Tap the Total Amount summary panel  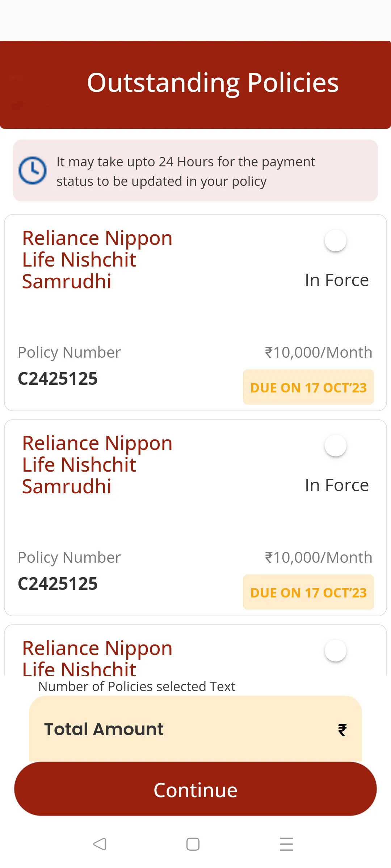195,729
